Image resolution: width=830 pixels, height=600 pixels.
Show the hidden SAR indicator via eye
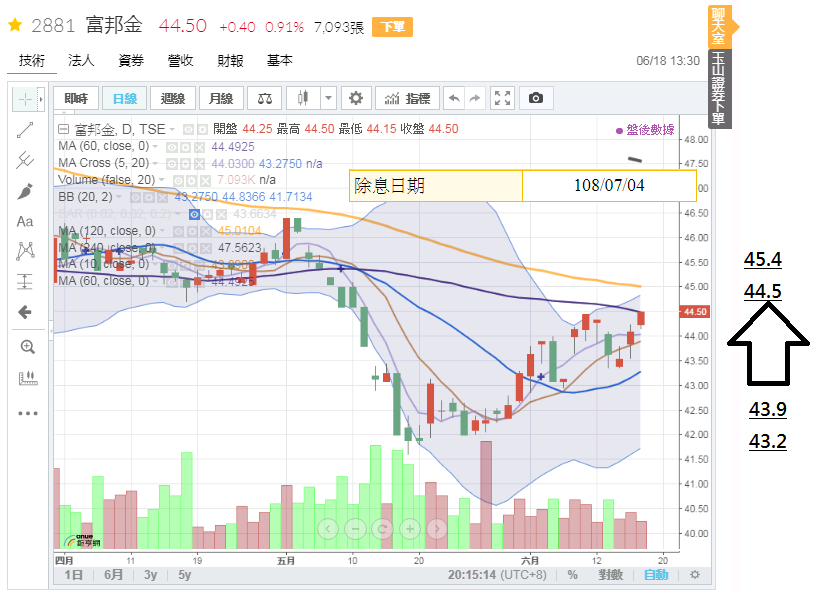[x=194, y=214]
